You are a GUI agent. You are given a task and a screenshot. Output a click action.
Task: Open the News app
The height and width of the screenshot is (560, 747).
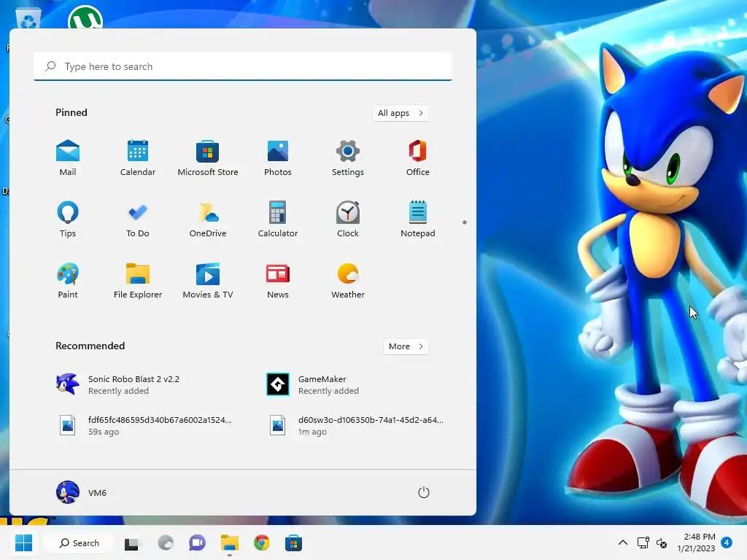[x=278, y=281]
